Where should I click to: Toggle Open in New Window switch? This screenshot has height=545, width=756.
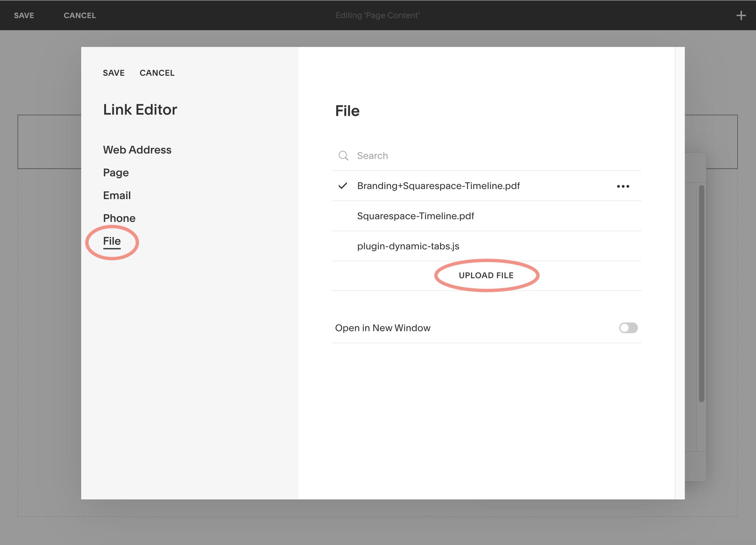click(x=628, y=328)
